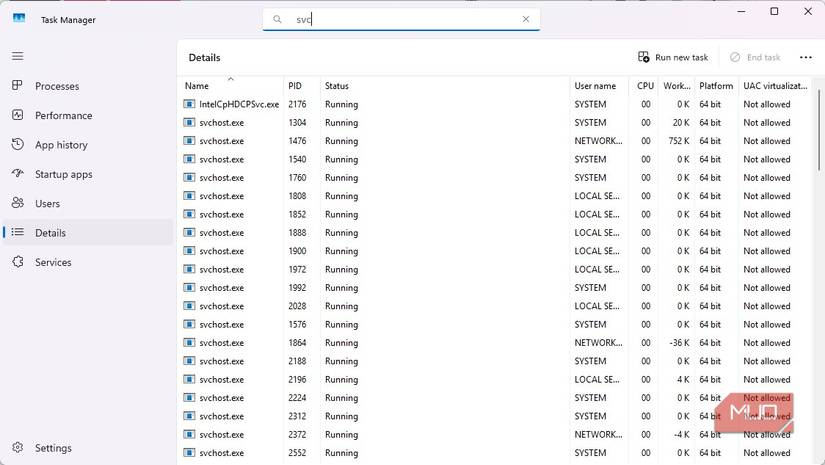Screen dimensions: 825x465
Task: Select svchost.exe row with PID 2196
Action: pyautogui.click(x=495, y=379)
